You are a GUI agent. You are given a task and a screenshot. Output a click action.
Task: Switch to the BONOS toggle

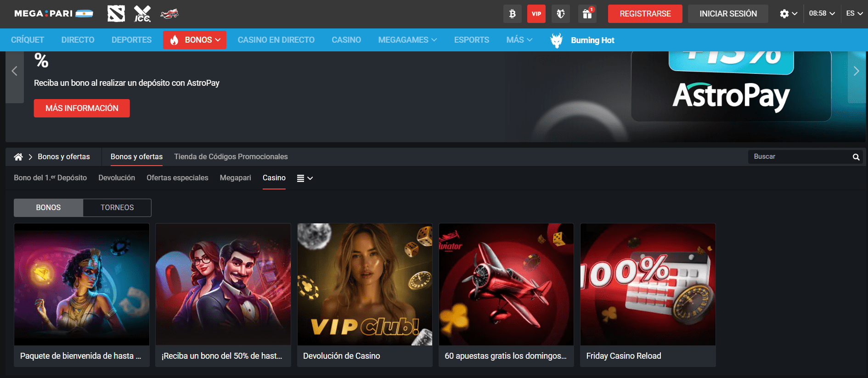click(48, 208)
